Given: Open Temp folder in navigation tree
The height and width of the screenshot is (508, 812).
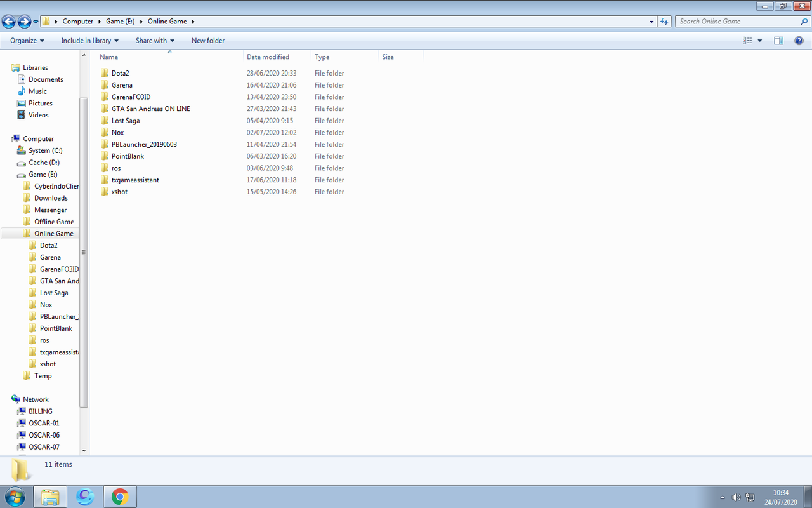Looking at the screenshot, I should [43, 376].
